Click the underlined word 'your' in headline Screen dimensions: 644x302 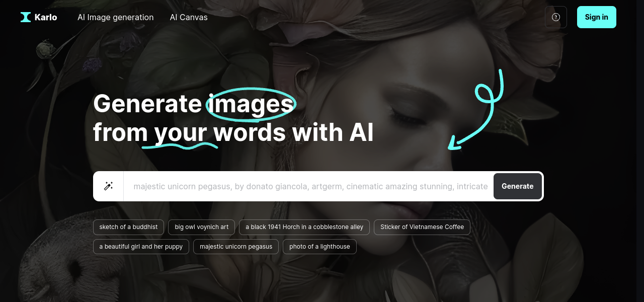[180, 133]
